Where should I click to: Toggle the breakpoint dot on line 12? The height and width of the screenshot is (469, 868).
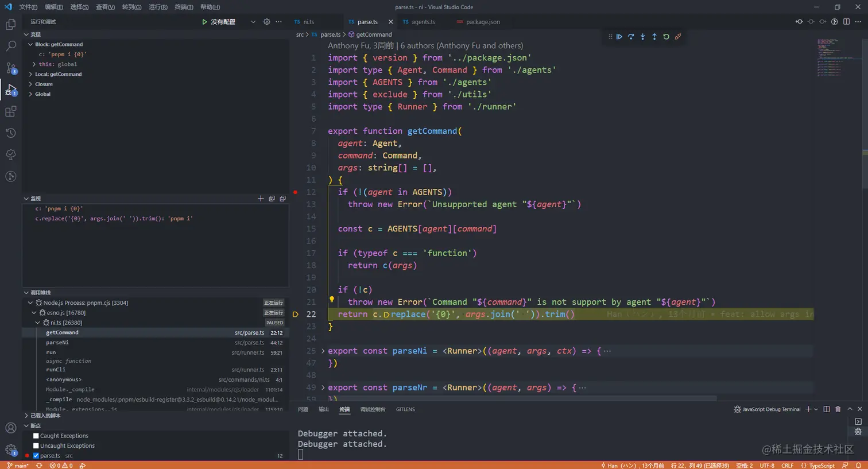[x=296, y=192]
